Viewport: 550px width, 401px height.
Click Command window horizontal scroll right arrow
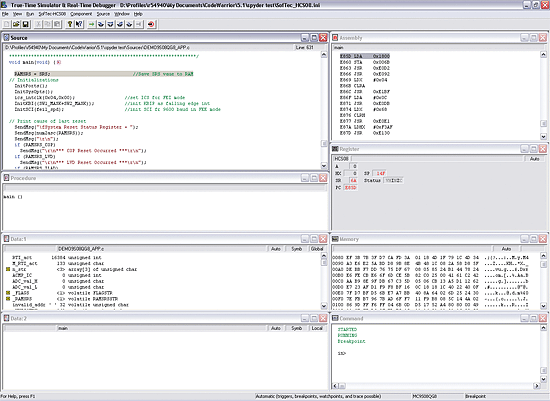(537, 386)
